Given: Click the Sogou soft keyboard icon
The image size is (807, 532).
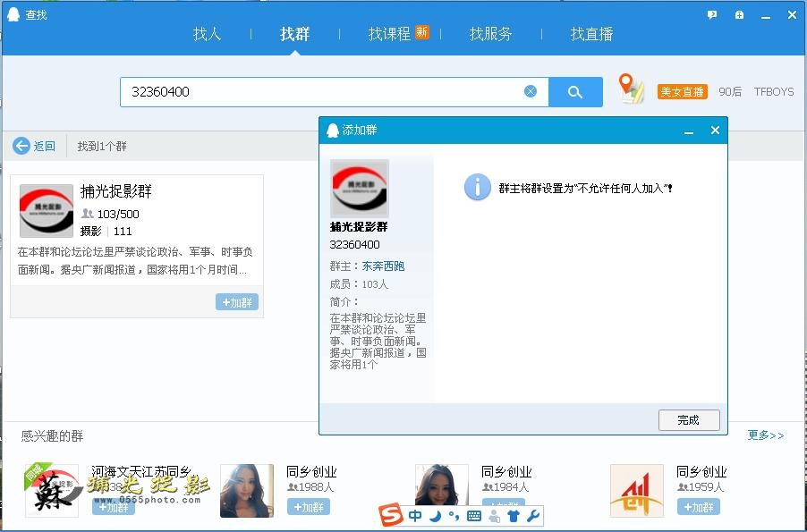Looking at the screenshot, I should (x=474, y=516).
